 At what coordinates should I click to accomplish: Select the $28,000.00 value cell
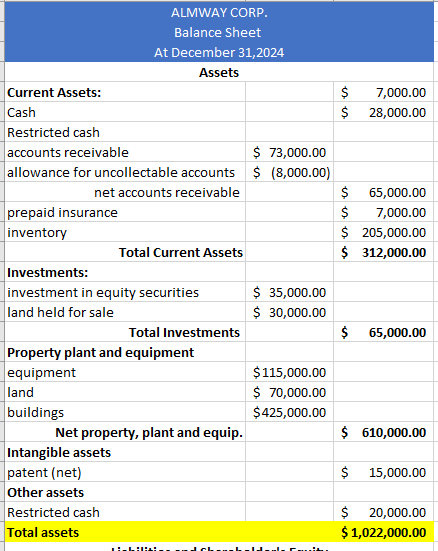point(384,112)
